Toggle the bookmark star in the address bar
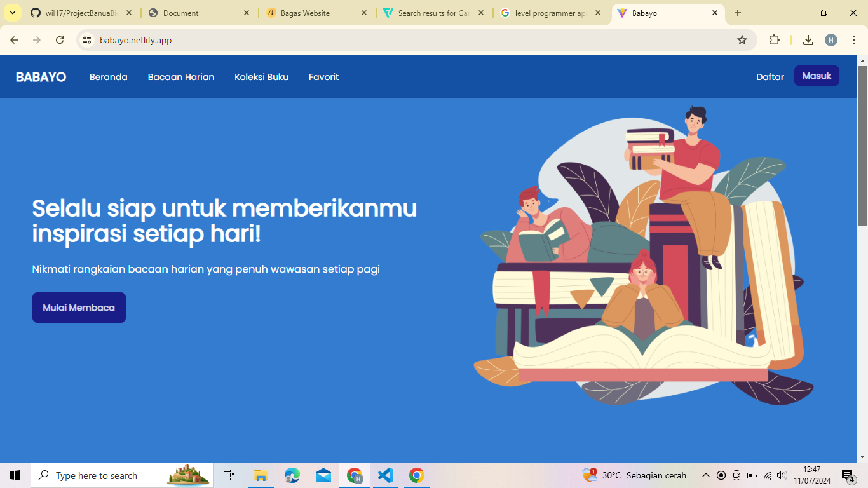The width and height of the screenshot is (868, 488). tap(742, 39)
